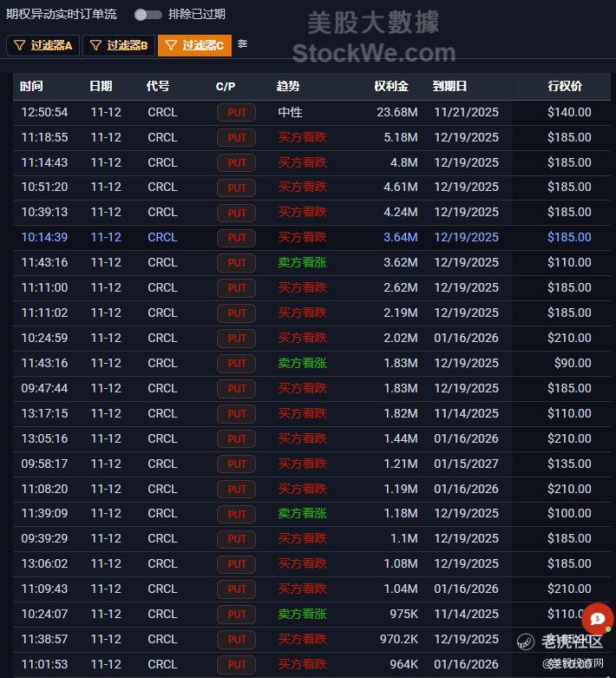Click the 11/21/2025 expiration date
Screen dimensions: 616x678
(x=466, y=113)
